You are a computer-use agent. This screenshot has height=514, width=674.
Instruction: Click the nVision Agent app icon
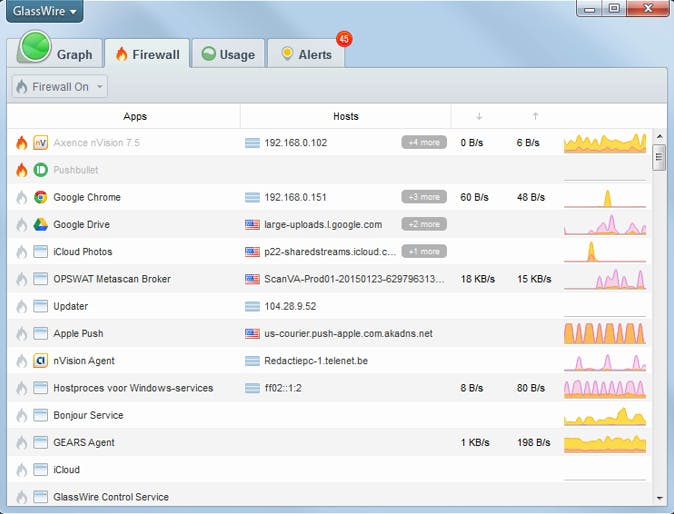click(x=40, y=361)
